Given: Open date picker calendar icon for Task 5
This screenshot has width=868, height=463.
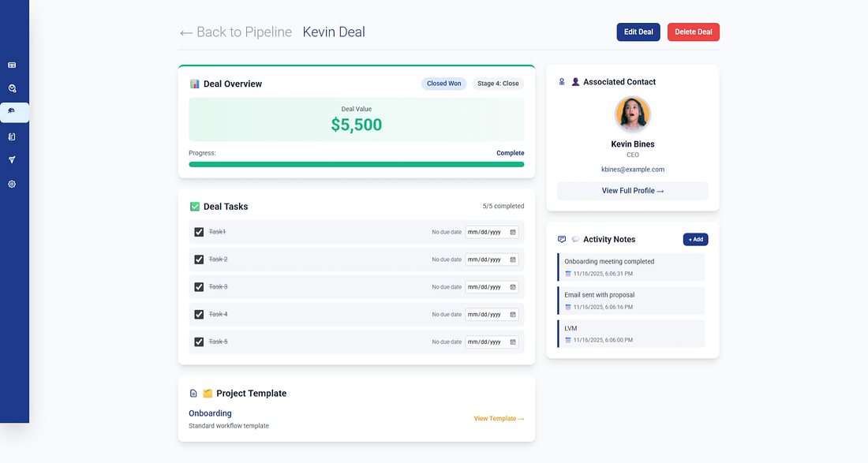Looking at the screenshot, I should [513, 342].
